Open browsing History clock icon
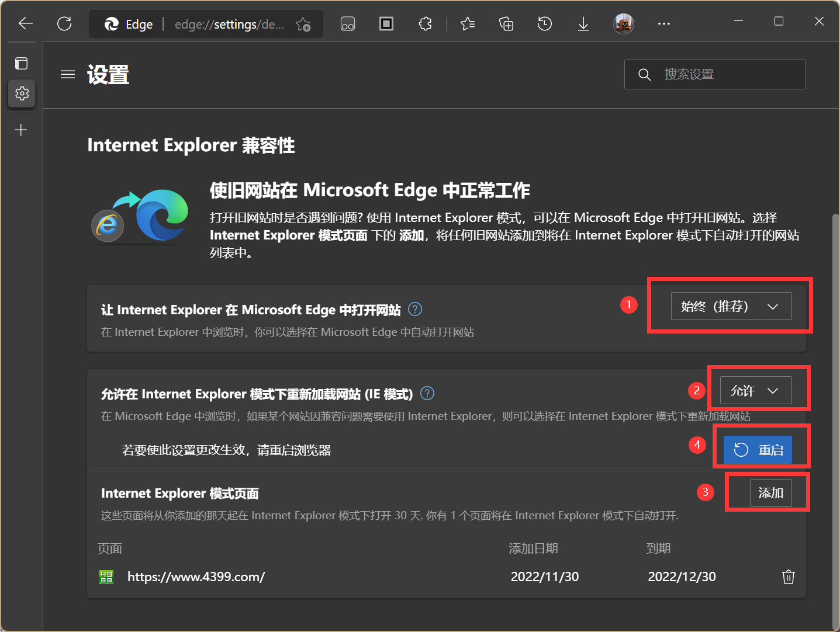840x632 pixels. 545,24
